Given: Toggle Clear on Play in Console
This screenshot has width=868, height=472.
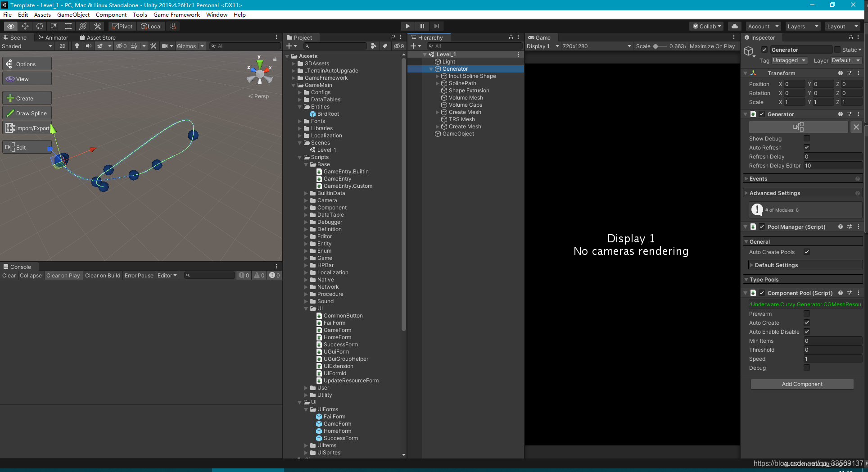Looking at the screenshot, I should point(63,275).
